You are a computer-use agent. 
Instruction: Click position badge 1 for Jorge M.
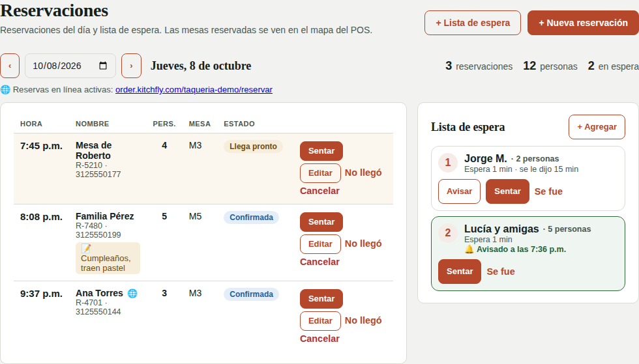pyautogui.click(x=447, y=162)
